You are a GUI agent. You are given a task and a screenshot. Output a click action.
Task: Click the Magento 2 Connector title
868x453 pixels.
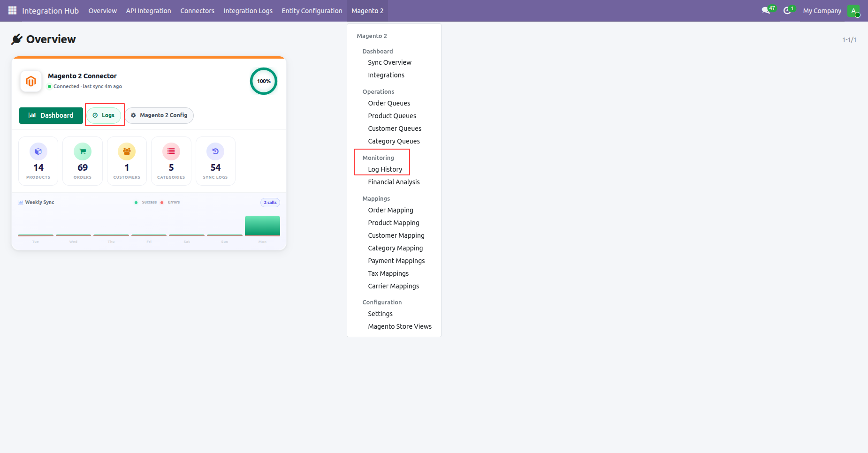(82, 76)
